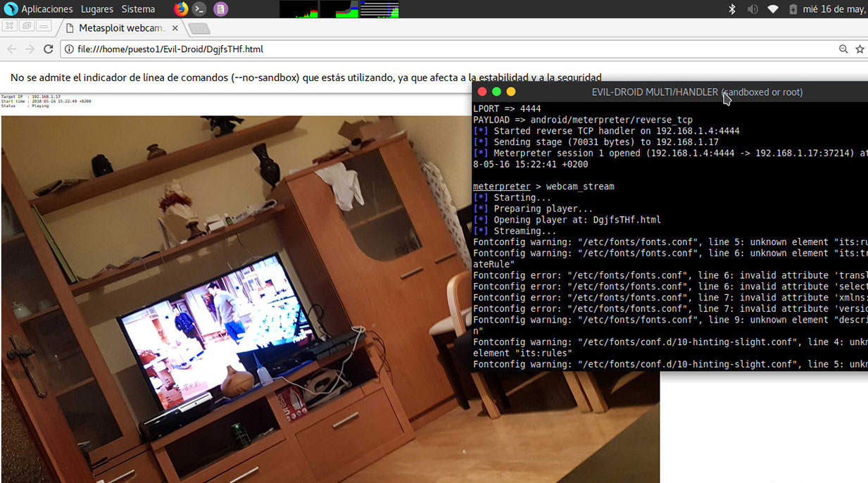Click the 'Streaming...' terminal line
Viewport: 868px width, 483px height.
click(x=515, y=231)
